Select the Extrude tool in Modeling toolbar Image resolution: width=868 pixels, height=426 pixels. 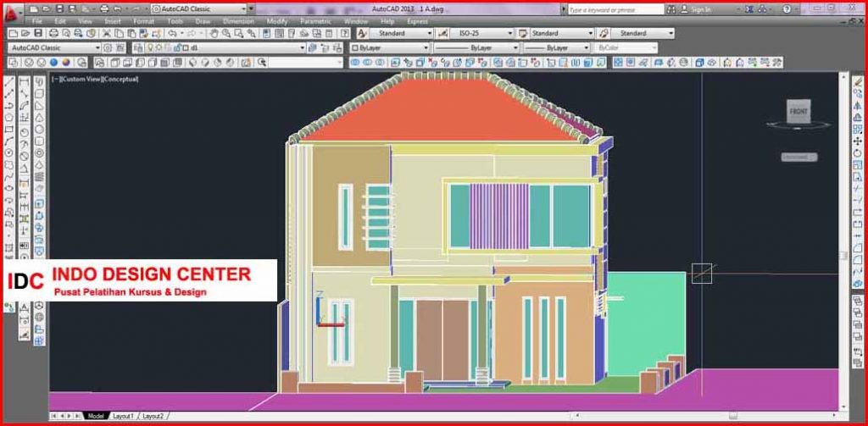[x=39, y=203]
